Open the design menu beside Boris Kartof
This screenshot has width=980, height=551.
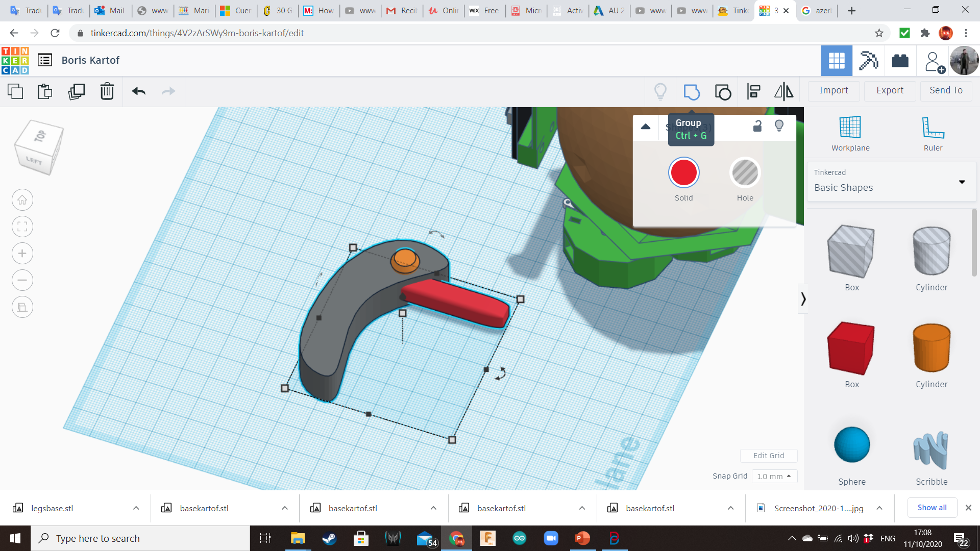(x=45, y=60)
